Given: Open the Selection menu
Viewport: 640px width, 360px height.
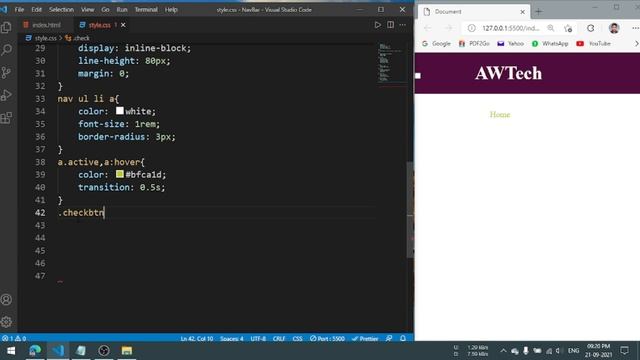Looking at the screenshot, I should coord(61,9).
